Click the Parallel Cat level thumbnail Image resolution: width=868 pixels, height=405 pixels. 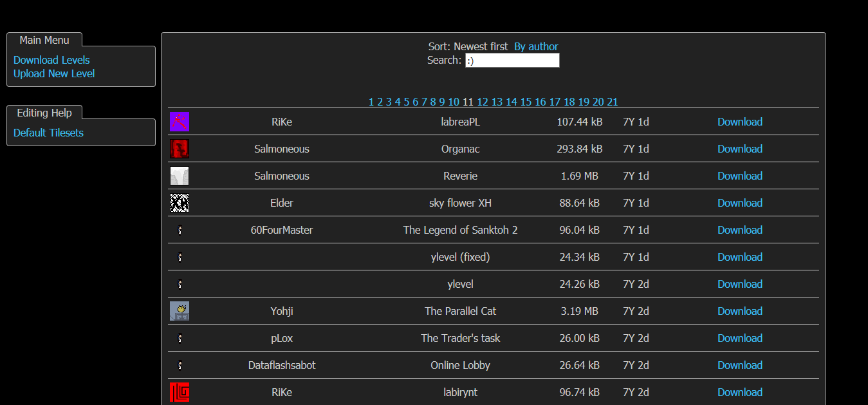point(180,311)
